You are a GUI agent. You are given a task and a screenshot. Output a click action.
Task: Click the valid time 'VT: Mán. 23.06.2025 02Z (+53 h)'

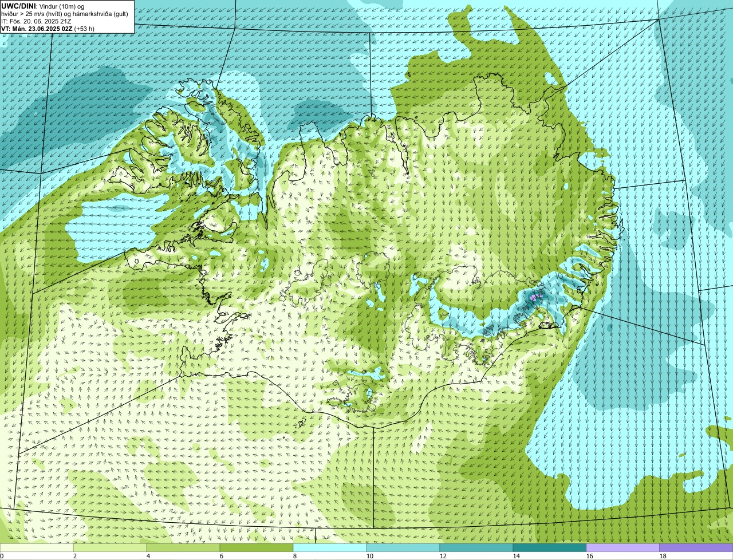click(x=48, y=28)
